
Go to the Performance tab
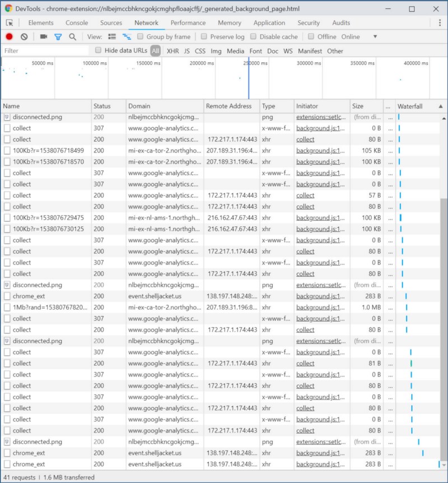188,23
